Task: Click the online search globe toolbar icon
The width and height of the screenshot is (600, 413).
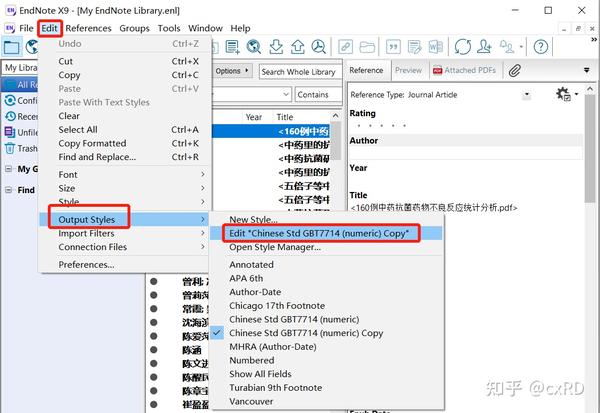Action: point(254,47)
